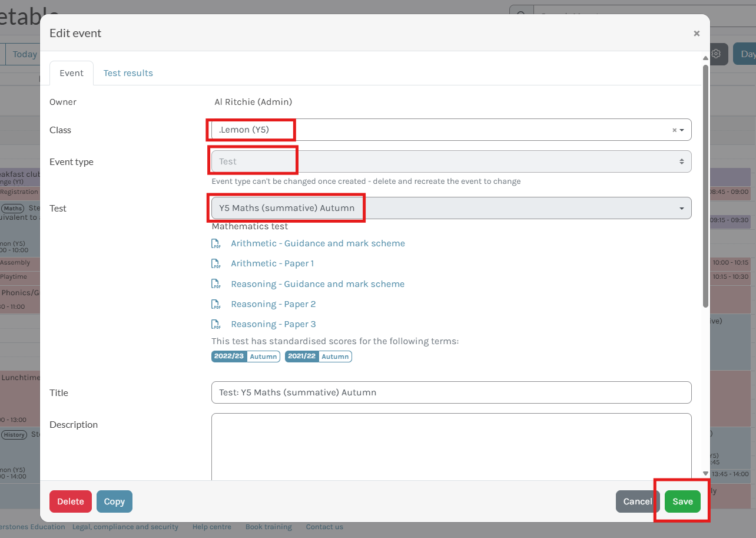Expand the Class dropdown
756x538 pixels.
(x=682, y=130)
